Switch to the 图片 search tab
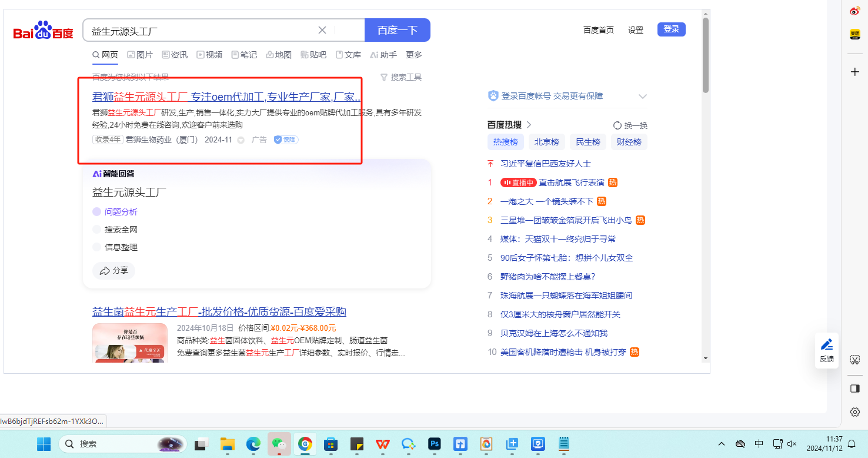868x458 pixels. [x=140, y=55]
